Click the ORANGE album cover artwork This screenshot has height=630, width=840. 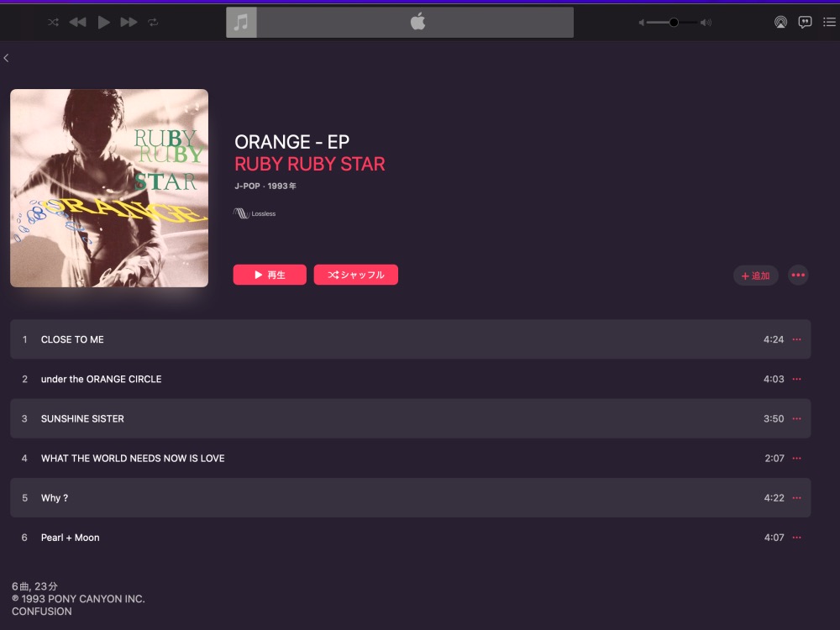coord(109,188)
